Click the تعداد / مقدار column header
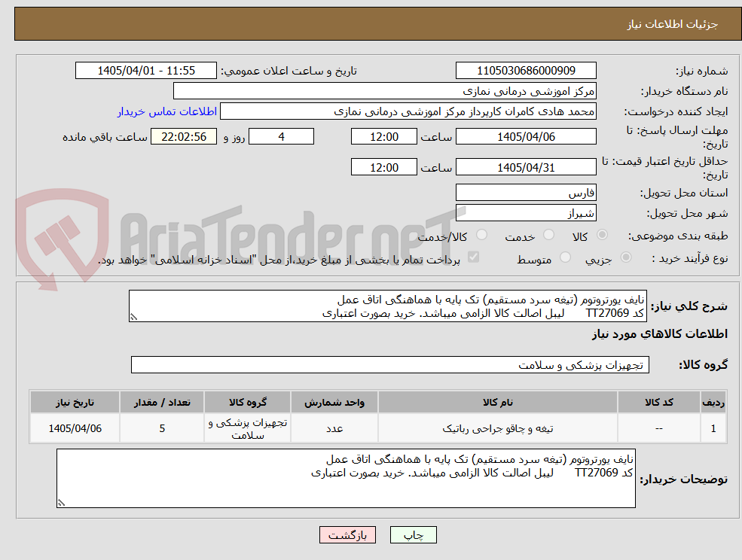Viewport: 742px width, 560px height. (x=162, y=402)
